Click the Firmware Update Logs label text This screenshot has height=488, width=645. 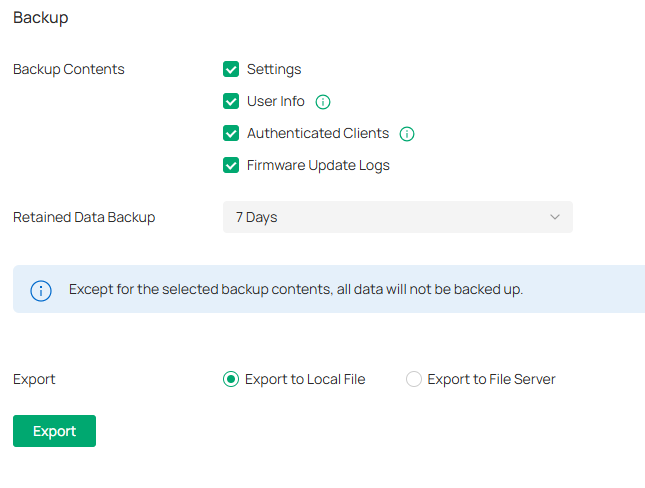click(318, 166)
